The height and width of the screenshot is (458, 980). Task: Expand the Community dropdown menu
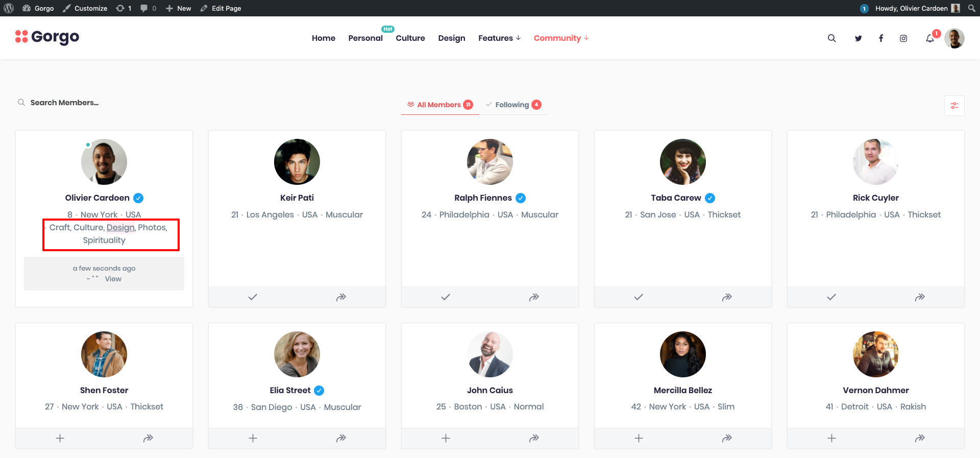pyautogui.click(x=560, y=38)
